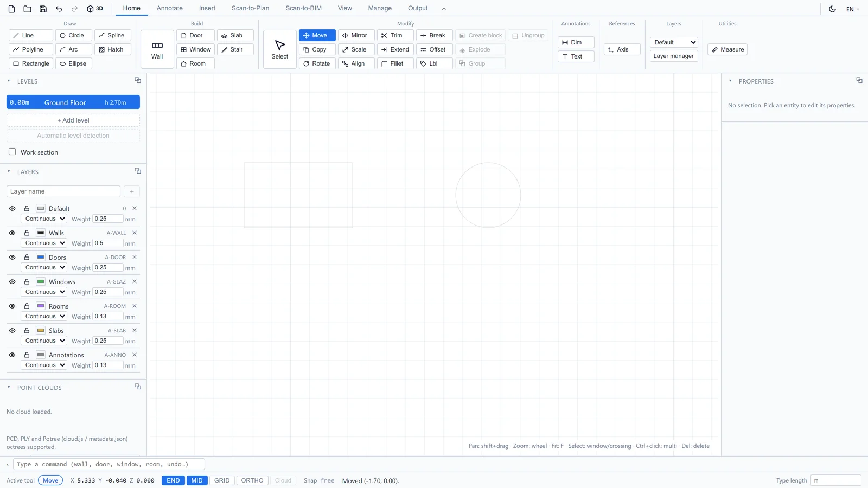
Task: Hide the Walls layer
Action: tap(12, 233)
